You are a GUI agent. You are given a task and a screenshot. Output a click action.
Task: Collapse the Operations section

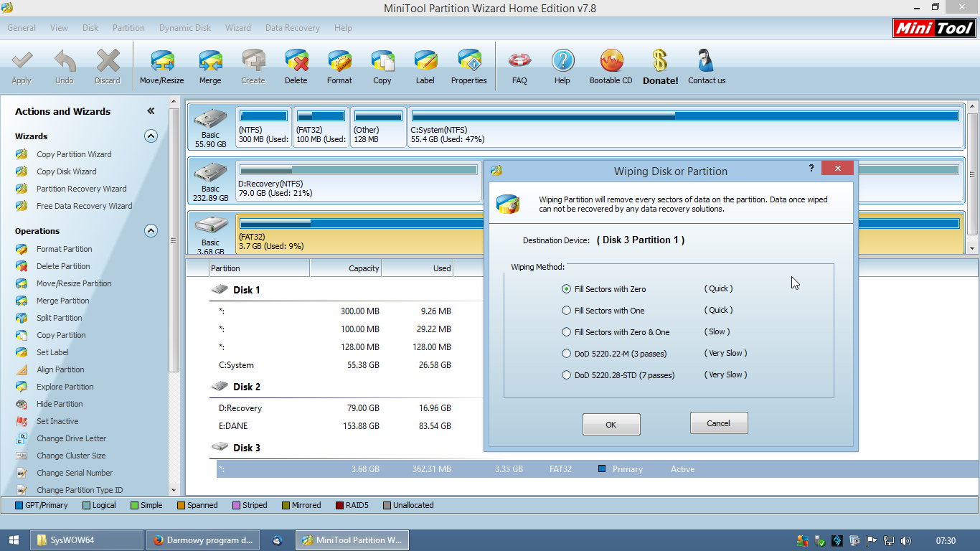pyautogui.click(x=151, y=230)
